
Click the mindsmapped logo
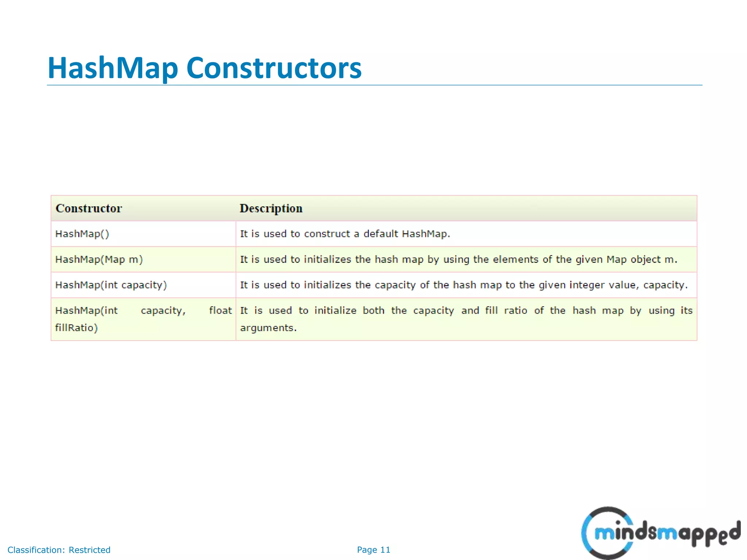coord(661,533)
